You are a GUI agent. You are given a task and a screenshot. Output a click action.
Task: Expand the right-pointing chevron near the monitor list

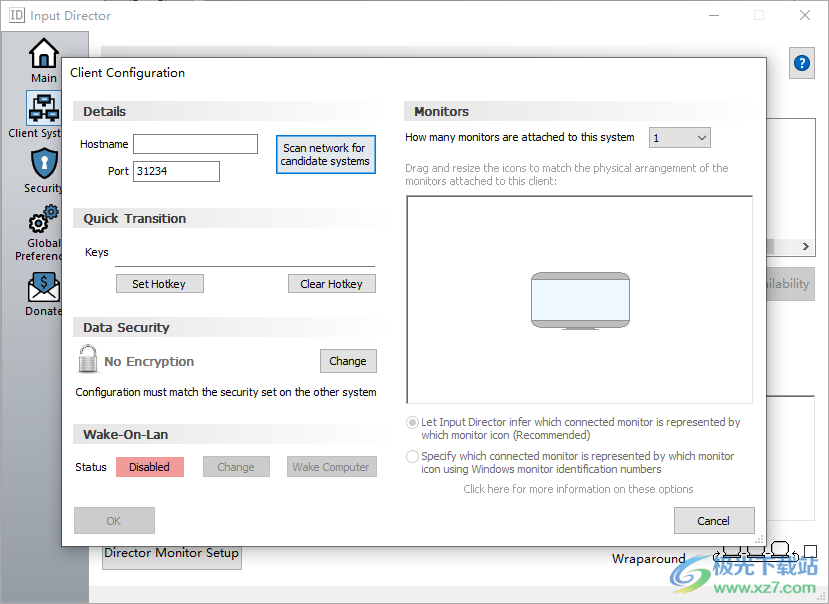pos(805,247)
